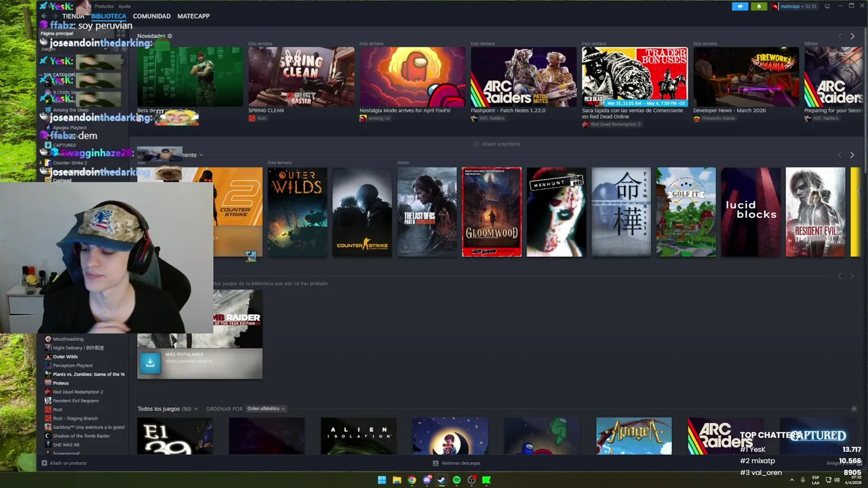Image resolution: width=868 pixels, height=488 pixels.
Task: Select Night Delivery in the game list
Action: tap(78, 348)
